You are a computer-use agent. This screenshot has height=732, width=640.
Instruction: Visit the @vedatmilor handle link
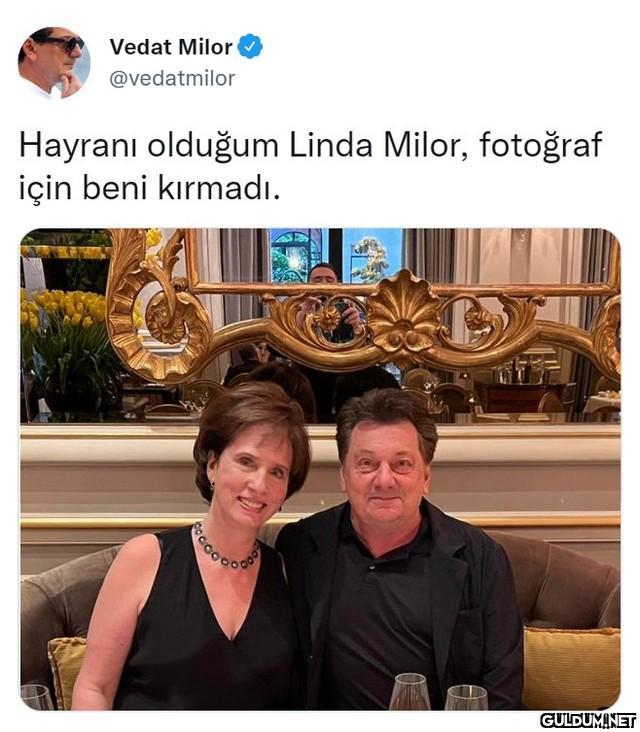pyautogui.click(x=172, y=78)
